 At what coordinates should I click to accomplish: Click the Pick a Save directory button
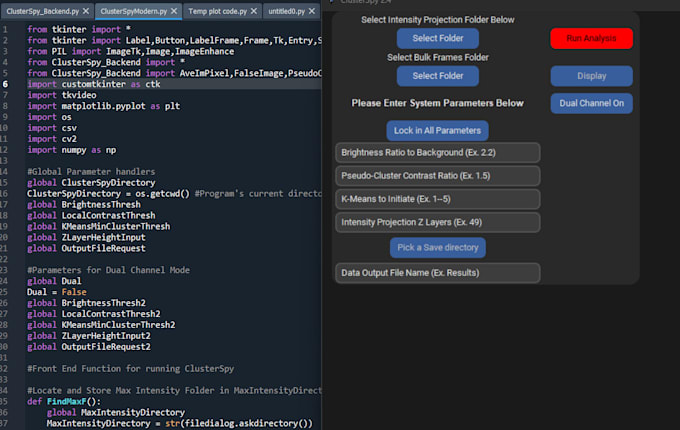[438, 248]
